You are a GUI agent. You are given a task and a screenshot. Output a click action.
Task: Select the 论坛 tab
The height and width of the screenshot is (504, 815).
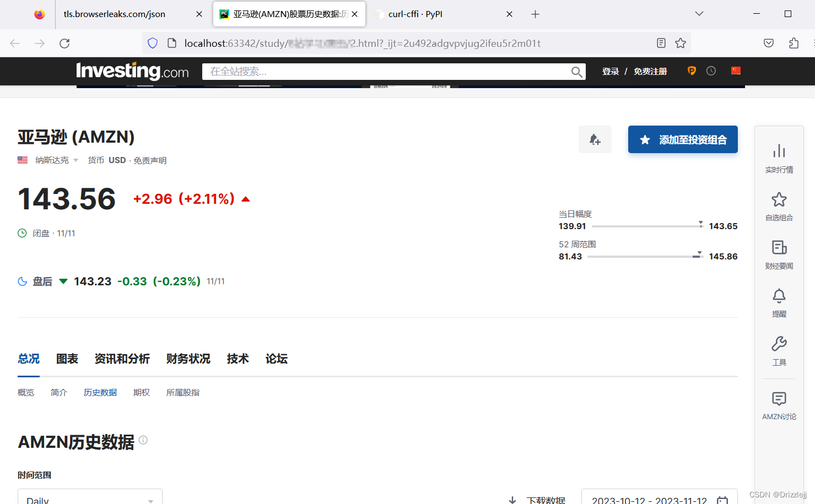[x=277, y=359]
